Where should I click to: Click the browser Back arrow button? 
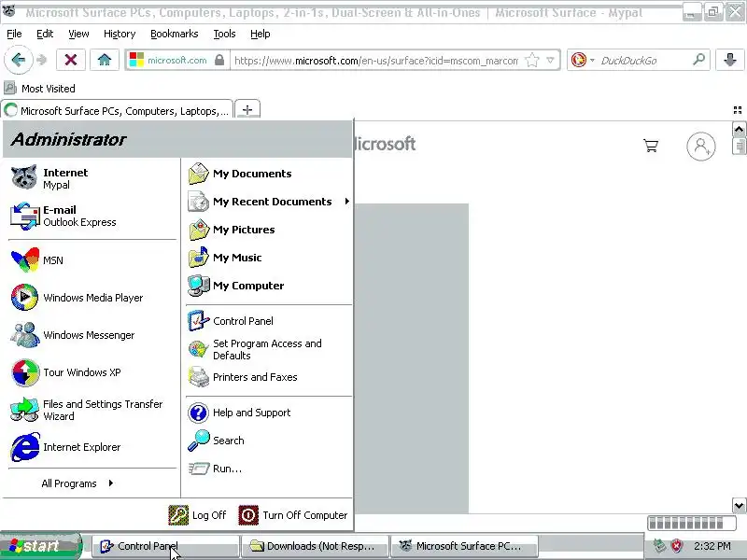[19, 60]
